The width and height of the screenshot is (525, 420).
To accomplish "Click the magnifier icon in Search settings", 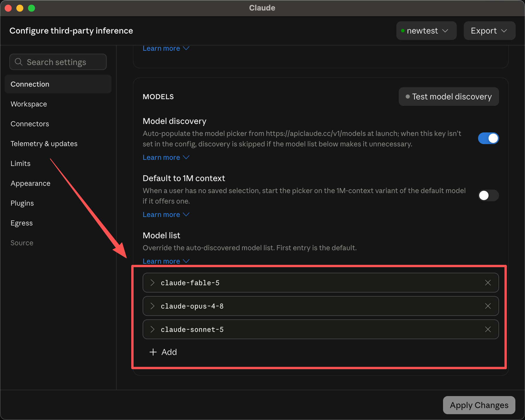I will click(x=19, y=62).
